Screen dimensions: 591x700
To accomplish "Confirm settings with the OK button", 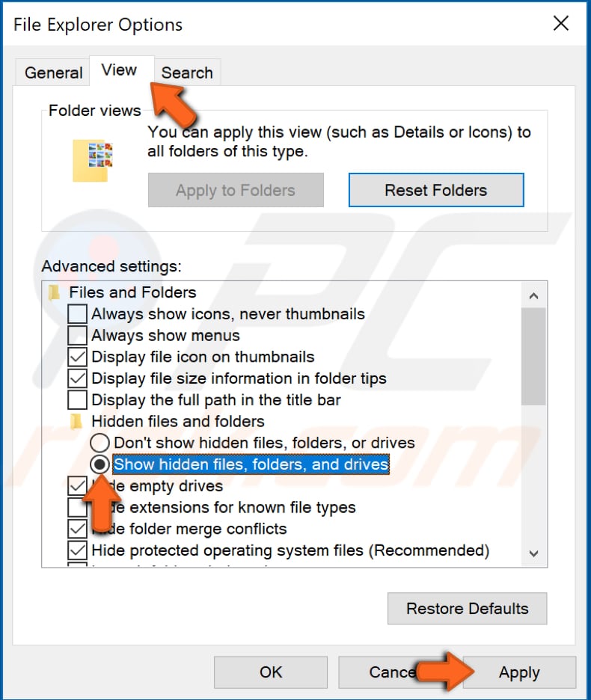I will pyautogui.click(x=270, y=672).
